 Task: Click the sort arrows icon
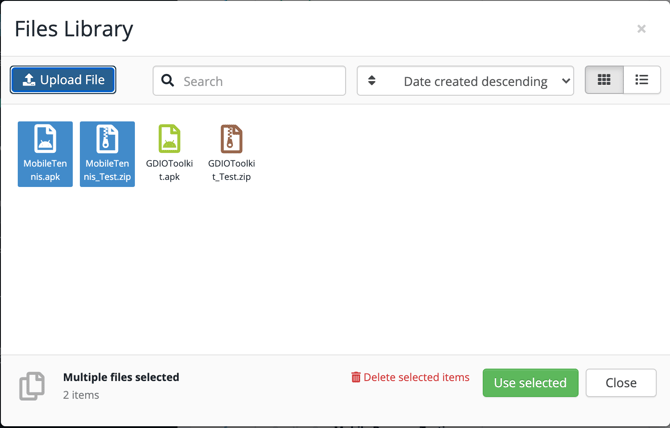coord(372,80)
